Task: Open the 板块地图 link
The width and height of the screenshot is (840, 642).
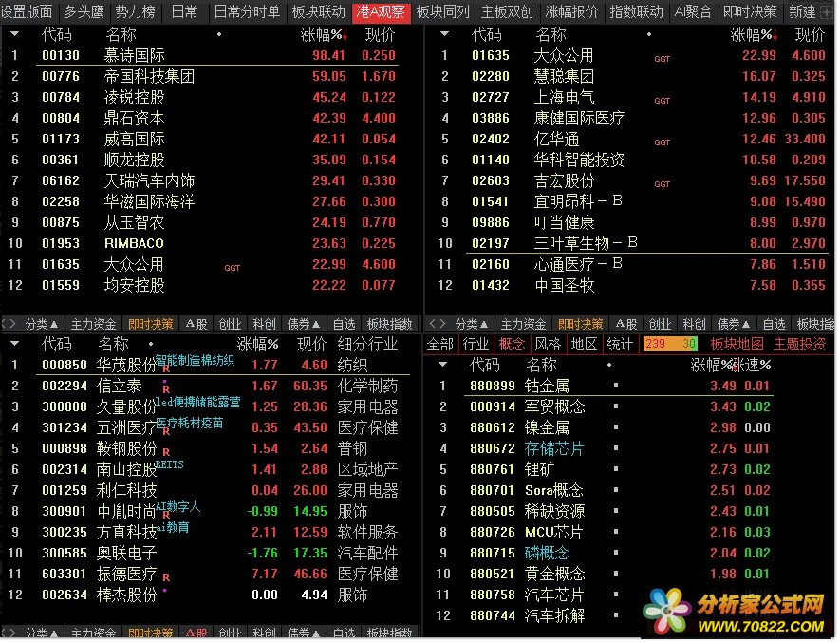Action: pos(737,344)
